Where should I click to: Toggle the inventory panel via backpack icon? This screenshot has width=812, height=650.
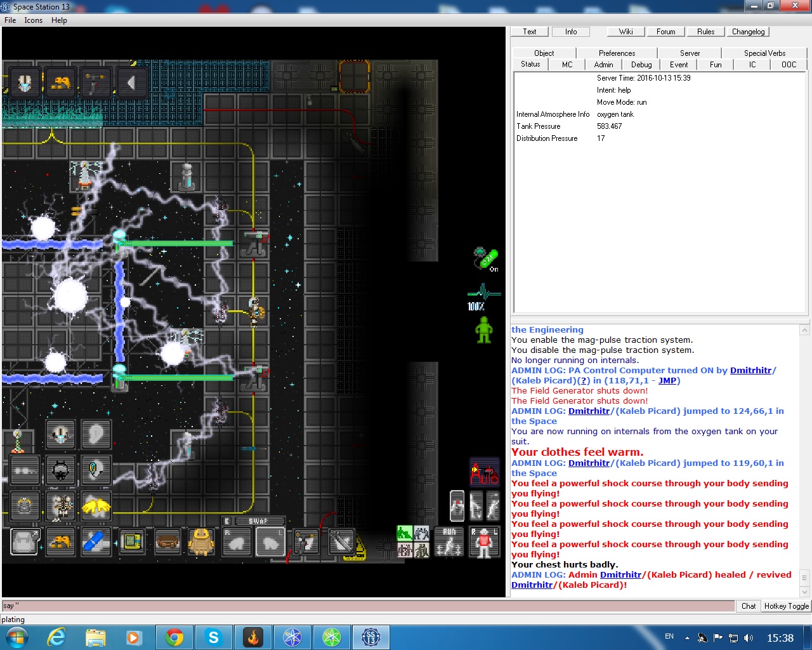click(25, 542)
